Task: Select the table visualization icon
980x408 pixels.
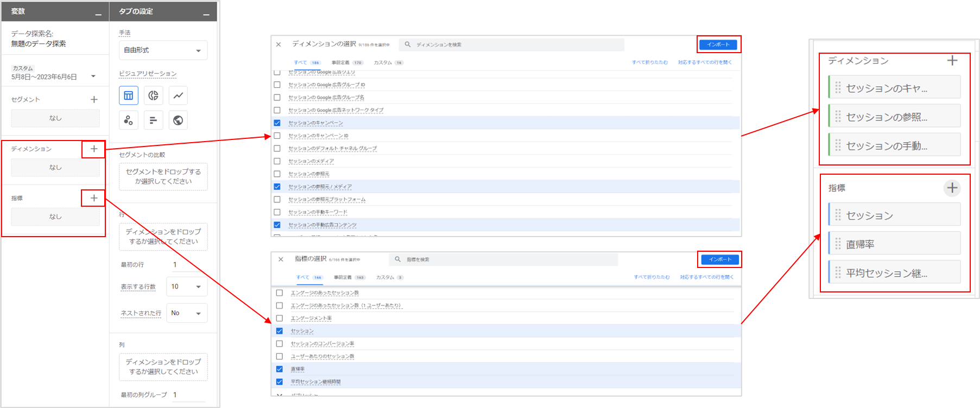Action: click(x=129, y=95)
